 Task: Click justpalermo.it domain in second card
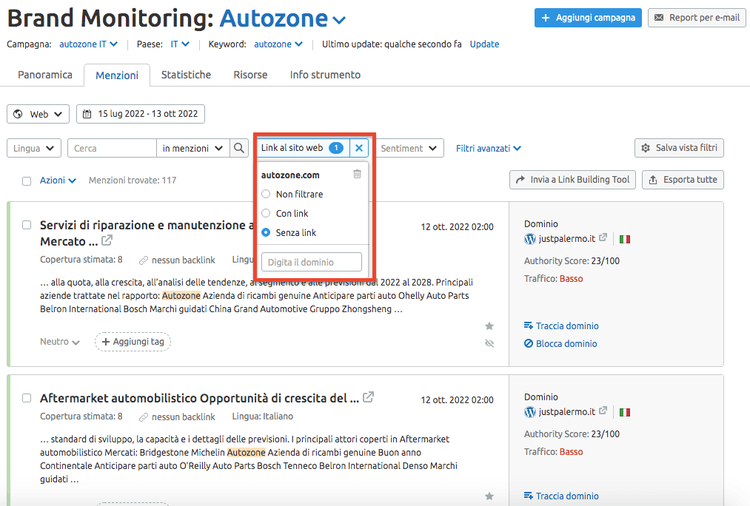click(x=567, y=411)
